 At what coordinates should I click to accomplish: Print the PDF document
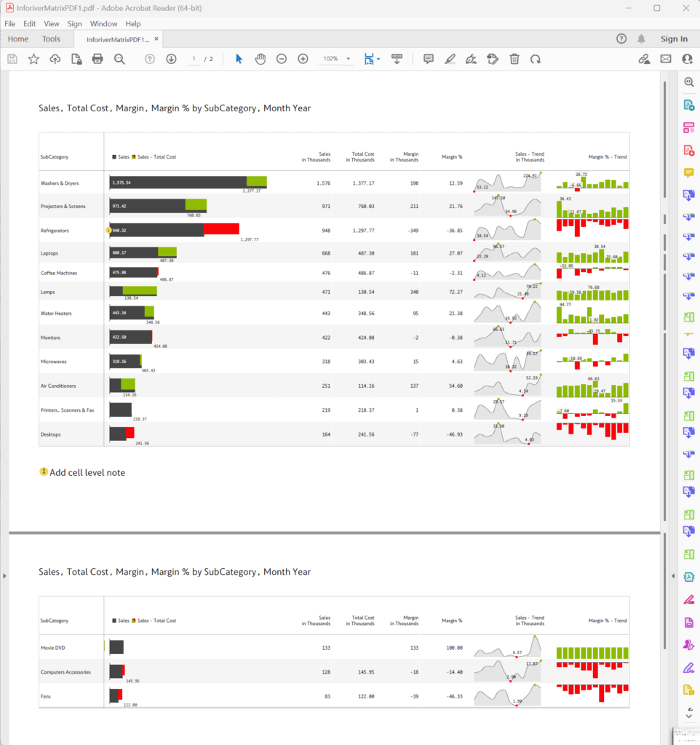[98, 59]
